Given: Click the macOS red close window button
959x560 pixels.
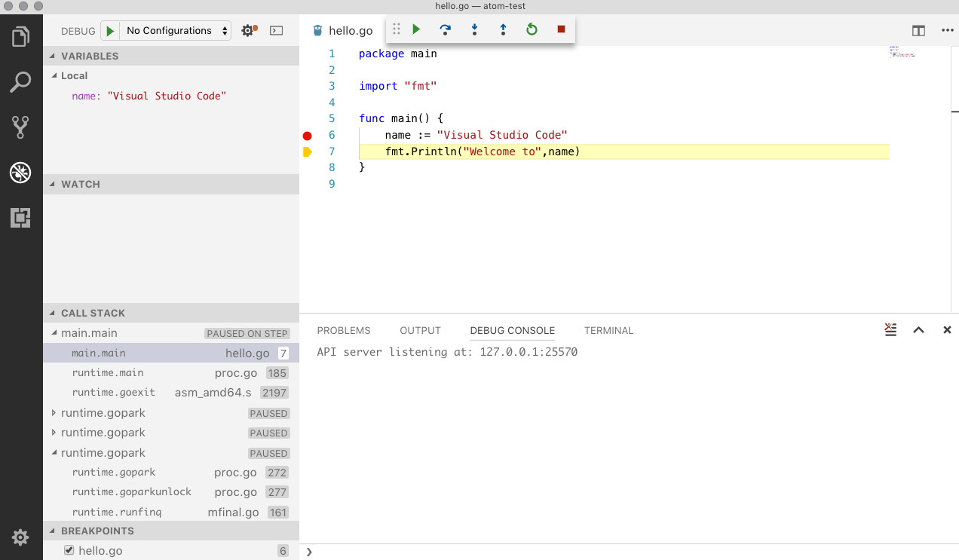Looking at the screenshot, I should point(8,6).
